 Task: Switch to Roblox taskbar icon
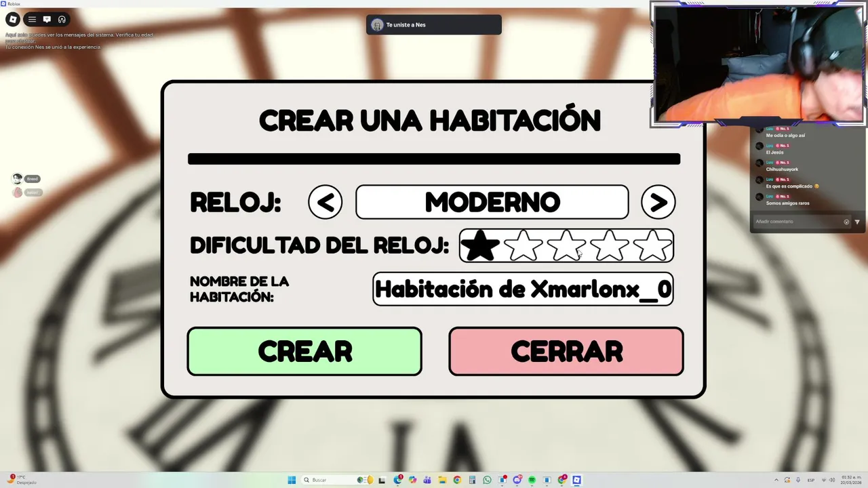pos(576,480)
